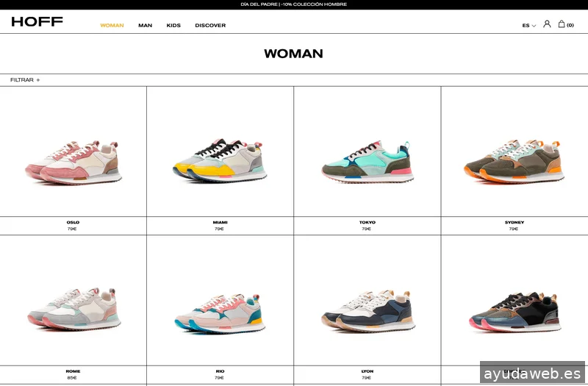The width and height of the screenshot is (588, 386).
Task: Expand the ES language dropdown
Action: click(528, 26)
